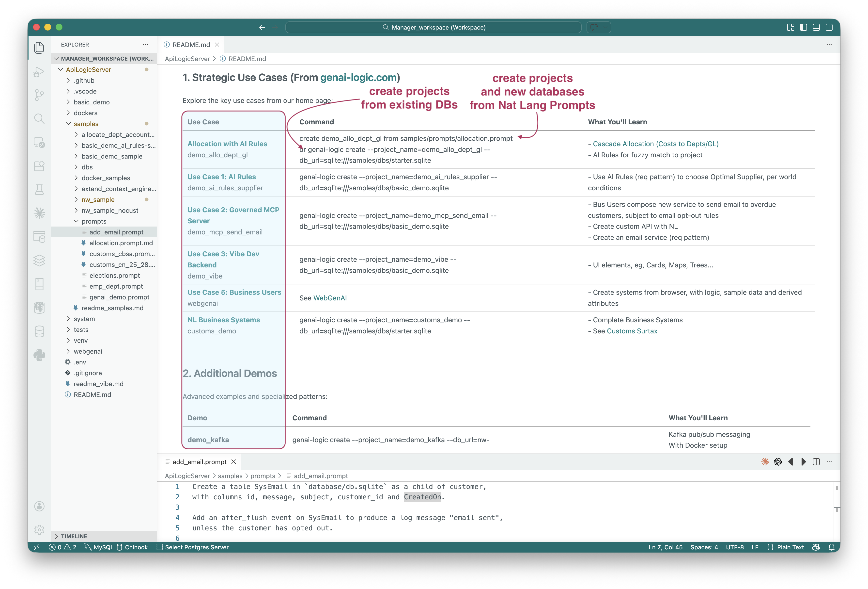Open the Search view in activity bar
The height and width of the screenshot is (589, 868).
(39, 118)
